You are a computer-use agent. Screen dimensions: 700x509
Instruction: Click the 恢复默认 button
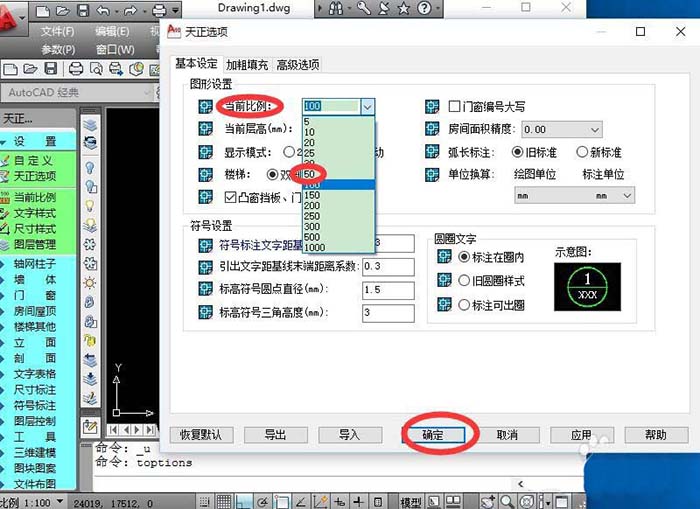[x=201, y=435]
